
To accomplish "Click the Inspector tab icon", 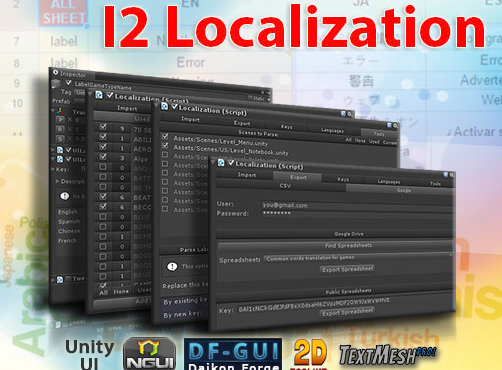I will tap(55, 72).
